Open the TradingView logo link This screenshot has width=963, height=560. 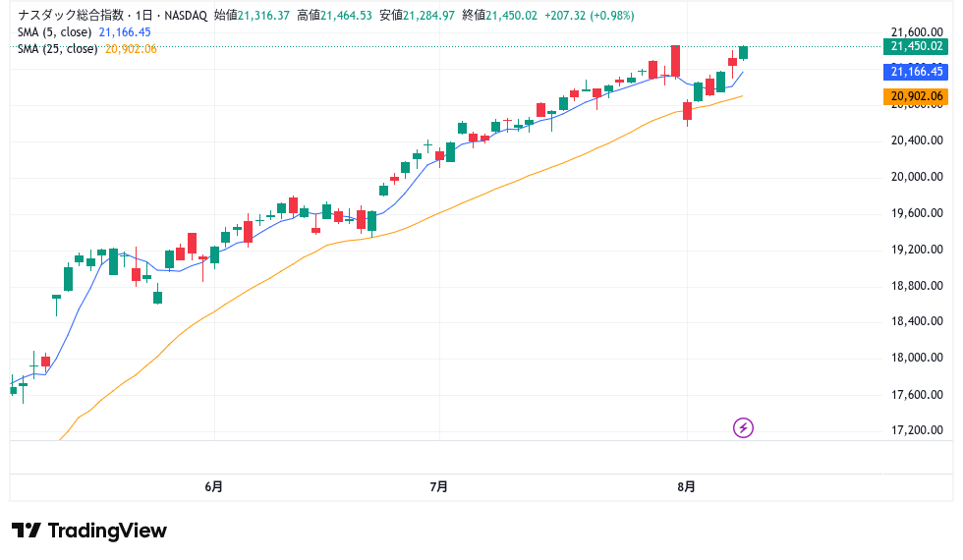pos(89,531)
